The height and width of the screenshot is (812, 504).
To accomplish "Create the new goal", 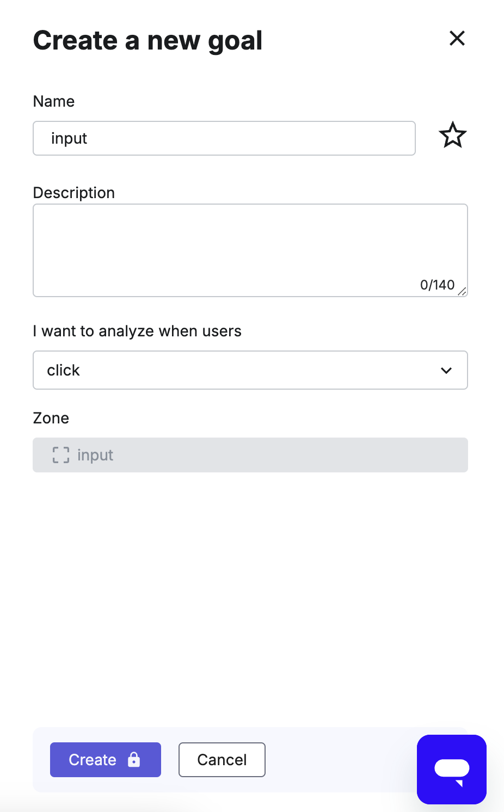I will [106, 760].
